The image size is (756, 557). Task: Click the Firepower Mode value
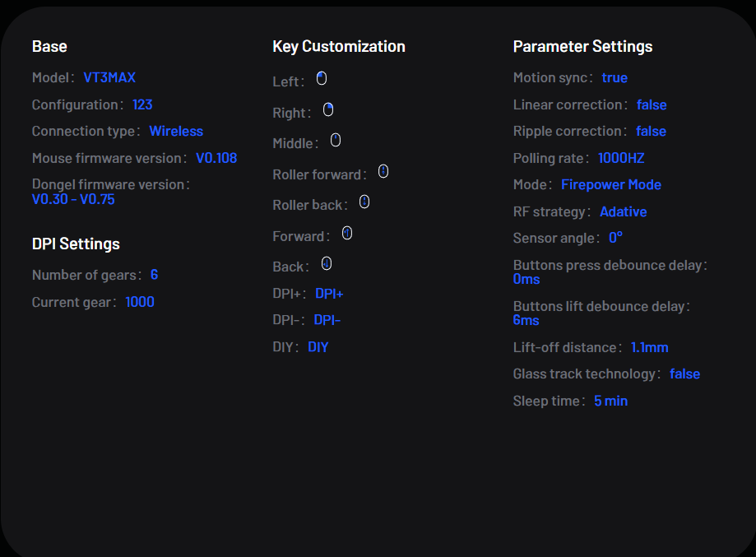(x=611, y=184)
